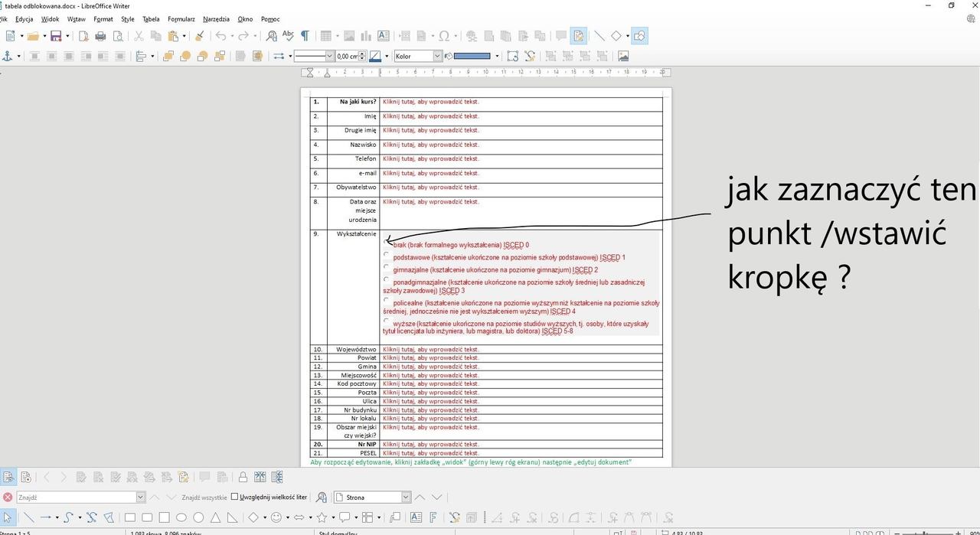The height and width of the screenshot is (535, 980).
Task: Close the Find toolbar red X
Action: [x=8, y=497]
